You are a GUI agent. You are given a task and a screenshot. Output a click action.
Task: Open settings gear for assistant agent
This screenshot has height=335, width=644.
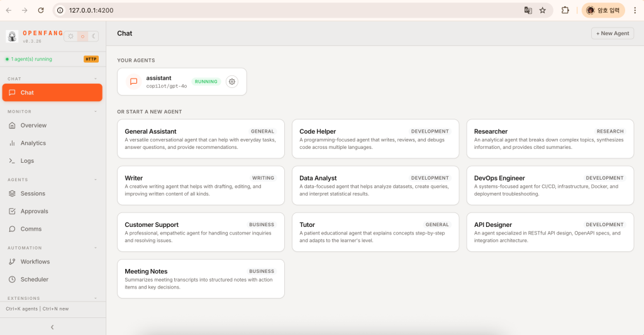(232, 82)
